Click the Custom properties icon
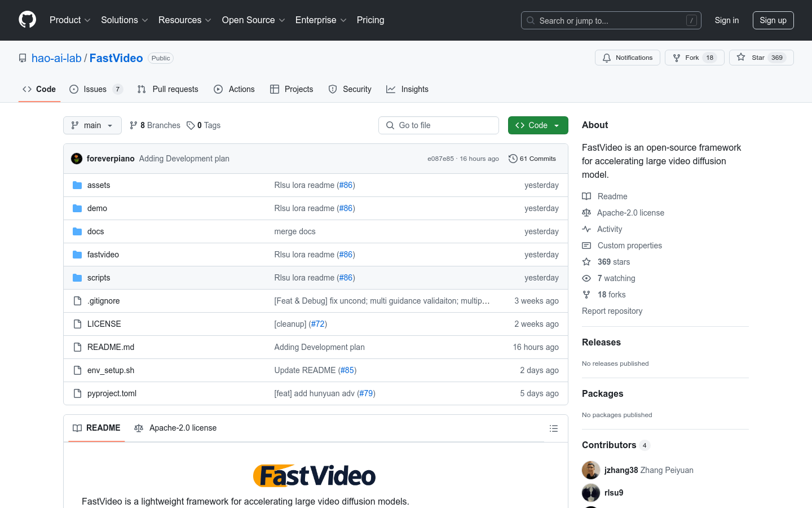The width and height of the screenshot is (812, 508). click(x=586, y=246)
